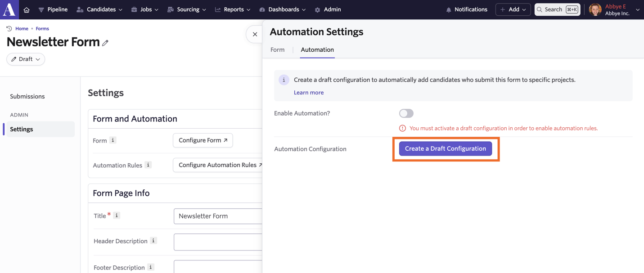Click the Header Description input field
644x273 pixels.
pyautogui.click(x=218, y=242)
